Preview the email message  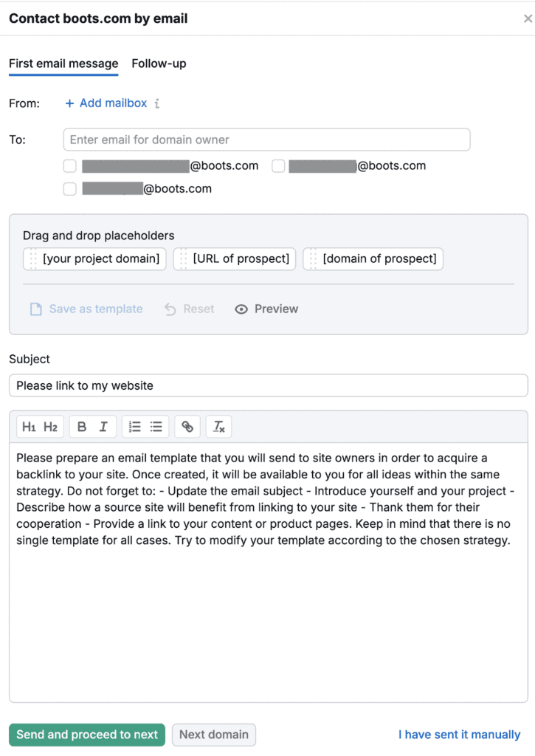pyautogui.click(x=266, y=309)
